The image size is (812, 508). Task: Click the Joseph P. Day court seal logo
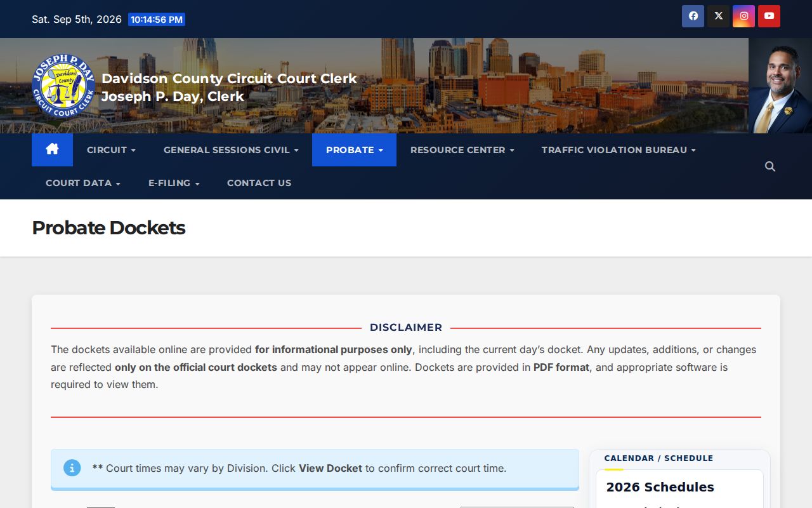click(63, 86)
